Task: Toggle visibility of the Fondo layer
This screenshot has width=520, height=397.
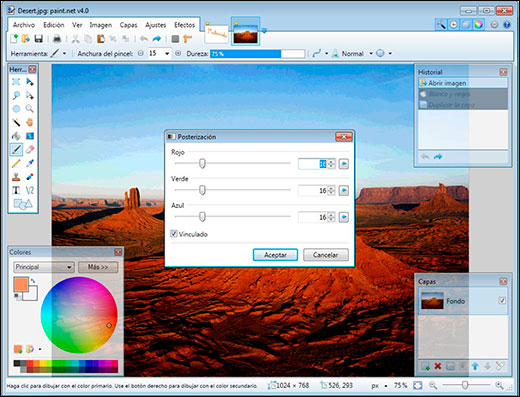Action: click(502, 301)
